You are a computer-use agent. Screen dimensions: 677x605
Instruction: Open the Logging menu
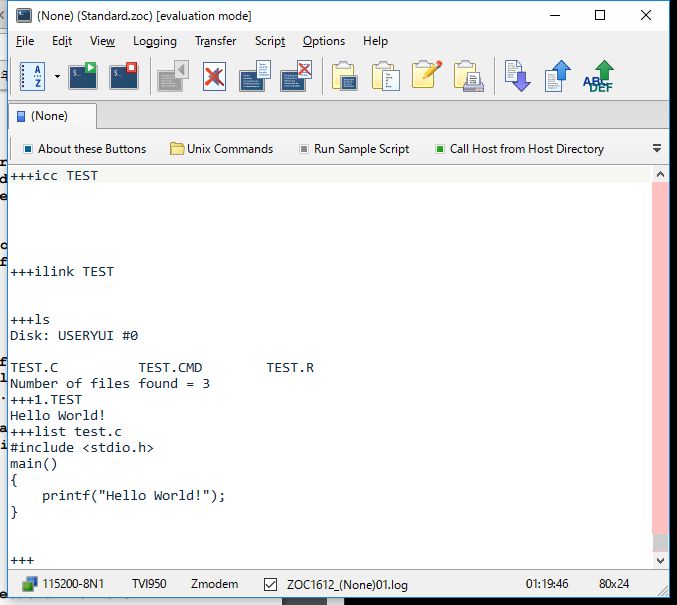(155, 41)
